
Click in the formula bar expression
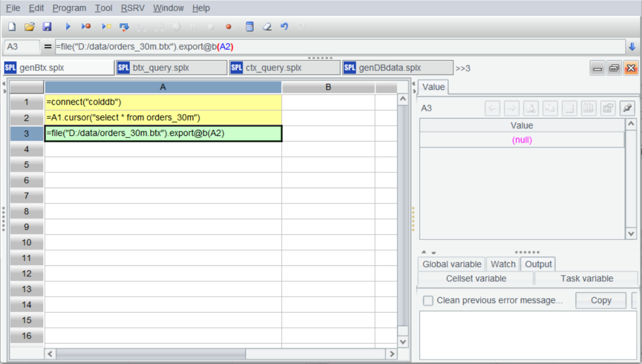(340, 47)
